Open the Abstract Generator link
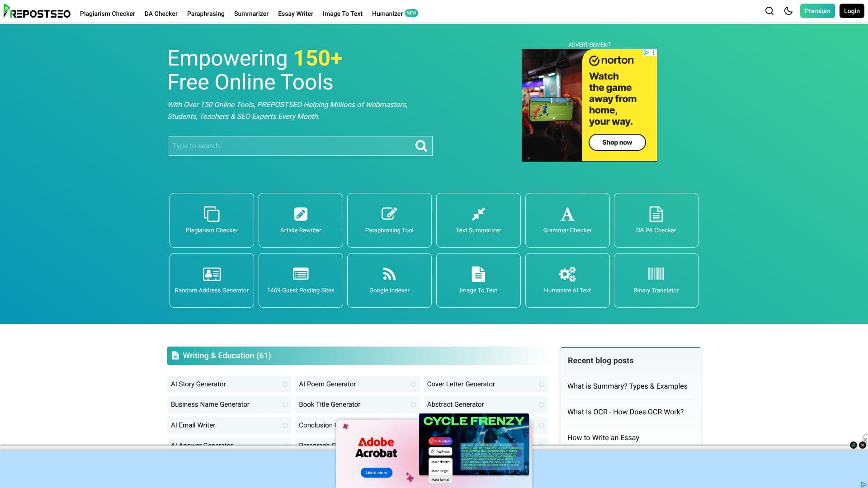Image resolution: width=868 pixels, height=488 pixels. [486, 404]
